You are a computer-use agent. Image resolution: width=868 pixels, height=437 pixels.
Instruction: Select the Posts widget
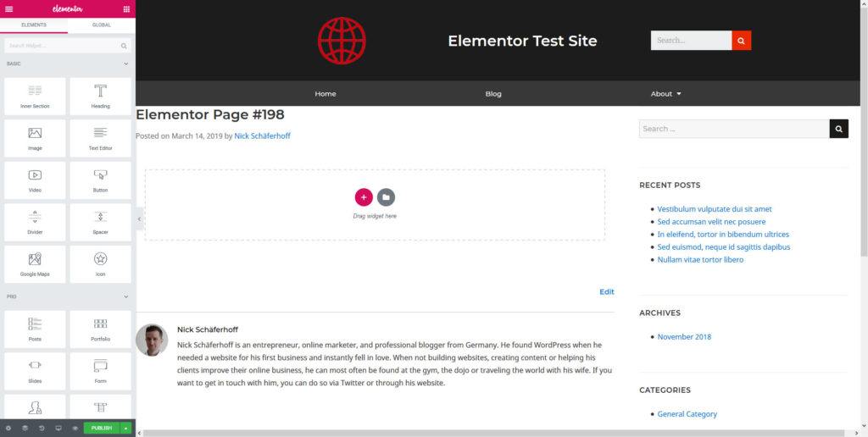35,329
